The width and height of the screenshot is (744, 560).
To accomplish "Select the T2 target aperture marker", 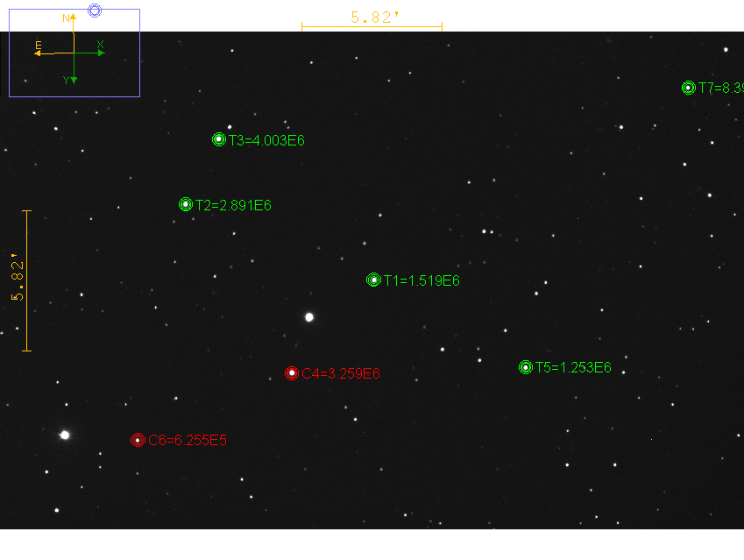I will click(186, 204).
